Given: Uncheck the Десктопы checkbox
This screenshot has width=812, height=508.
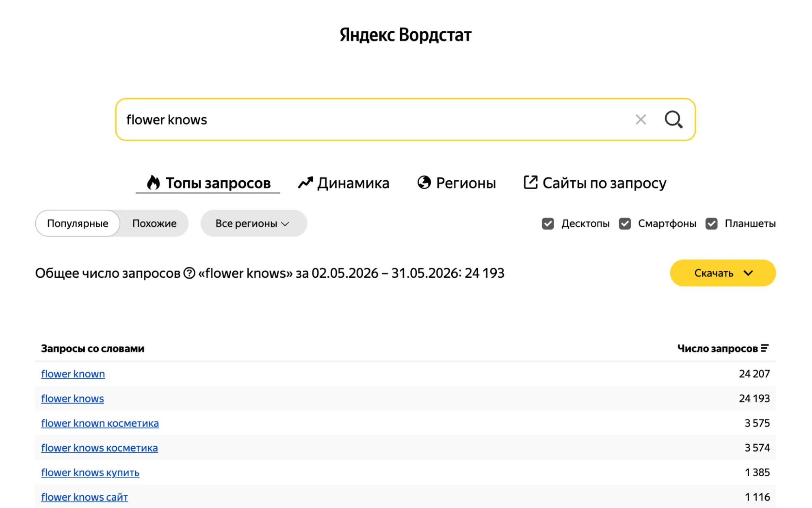Looking at the screenshot, I should 548,224.
